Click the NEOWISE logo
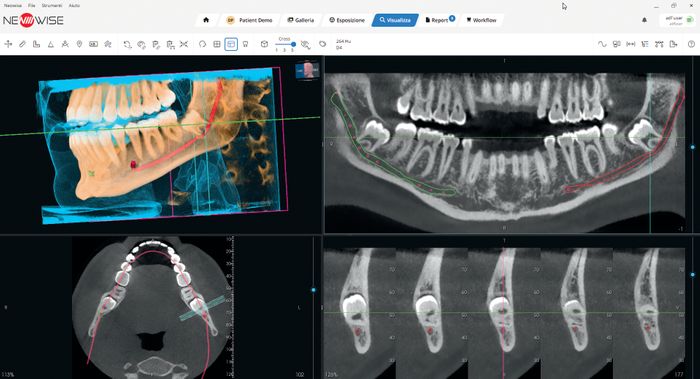The height and width of the screenshot is (379, 700). tap(33, 20)
